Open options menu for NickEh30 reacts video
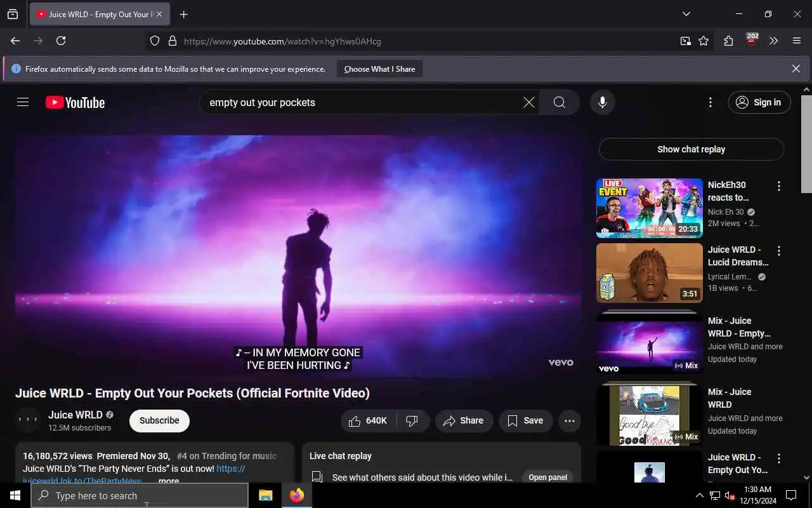The width and height of the screenshot is (812, 508). tap(779, 186)
